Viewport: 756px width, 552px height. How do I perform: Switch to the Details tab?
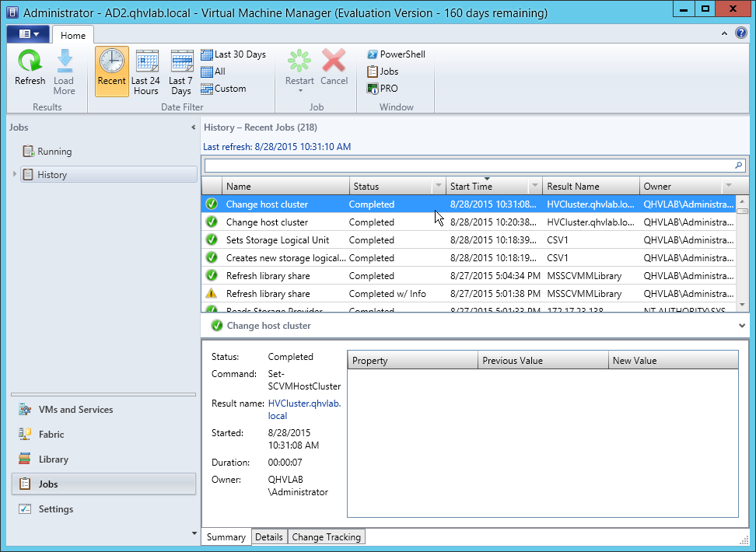click(x=269, y=537)
